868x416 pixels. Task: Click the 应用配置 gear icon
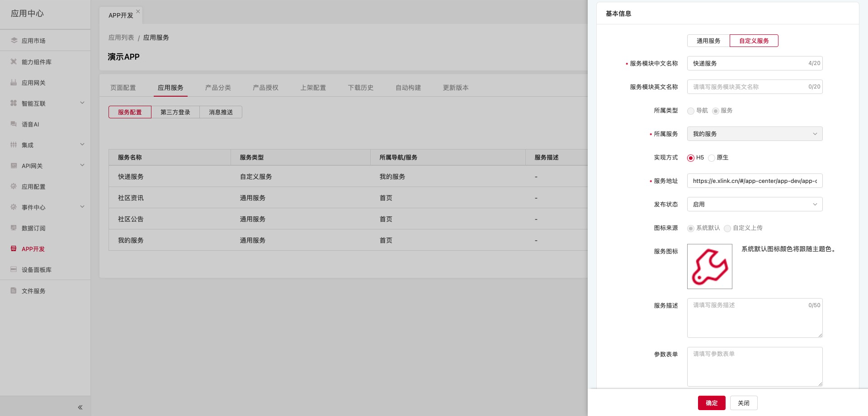14,186
